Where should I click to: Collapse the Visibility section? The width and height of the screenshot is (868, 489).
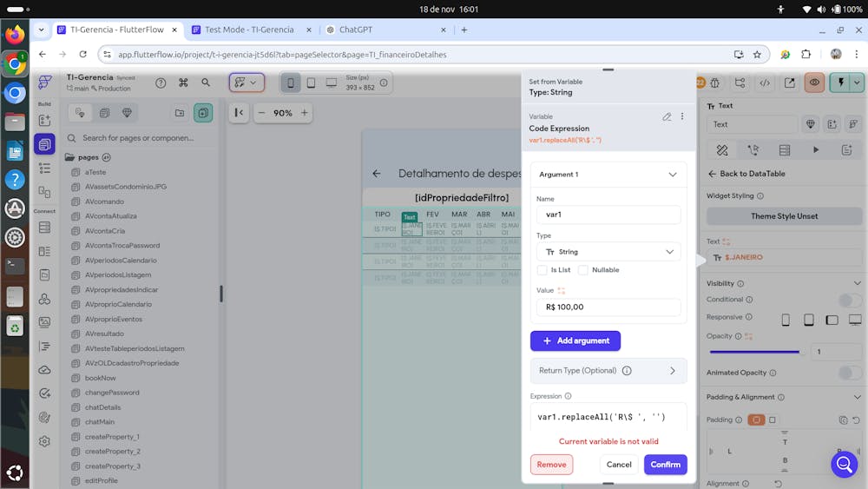click(x=857, y=283)
